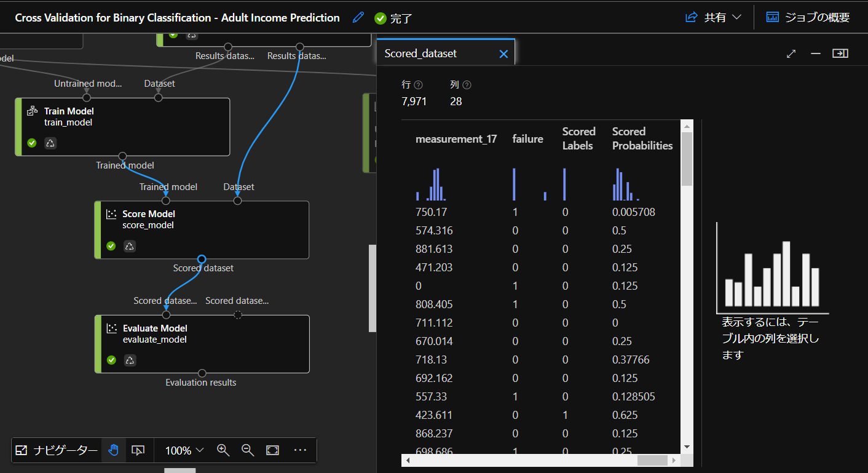Toggle the hand pan tool off
The width and height of the screenshot is (868, 473).
tap(113, 450)
